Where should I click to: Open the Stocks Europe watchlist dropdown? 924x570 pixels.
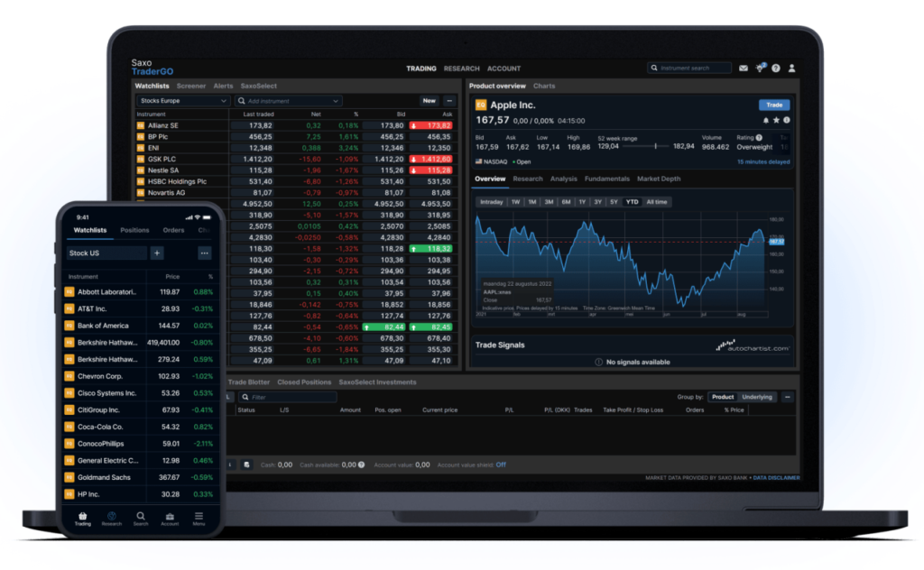click(x=182, y=101)
